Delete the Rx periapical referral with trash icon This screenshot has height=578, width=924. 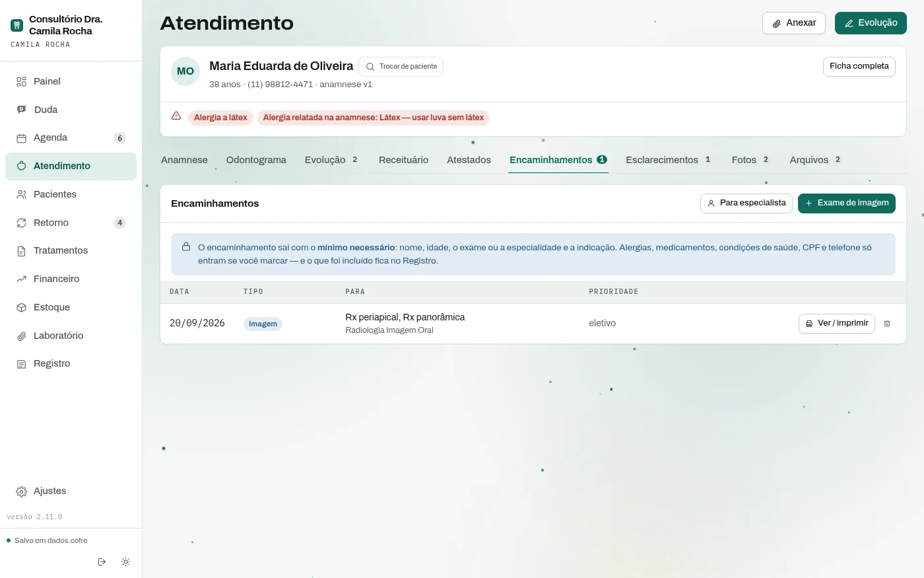click(x=887, y=324)
